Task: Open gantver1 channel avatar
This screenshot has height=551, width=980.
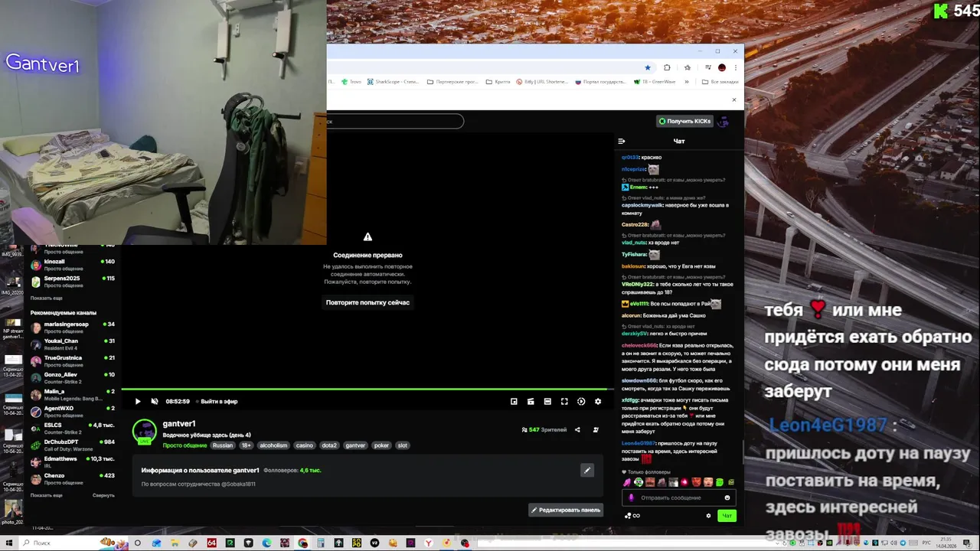Action: [144, 431]
